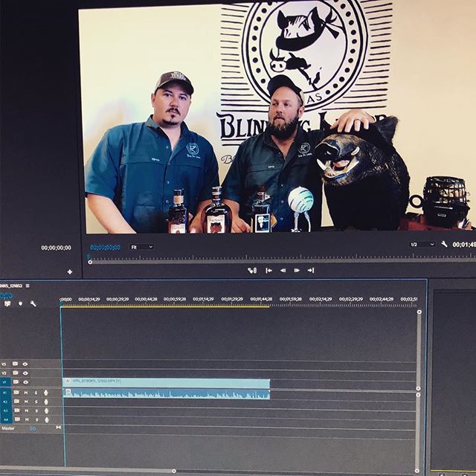476x476 pixels.
Task: Click timeline vertical scrollbar top handle
Action: tap(419, 312)
